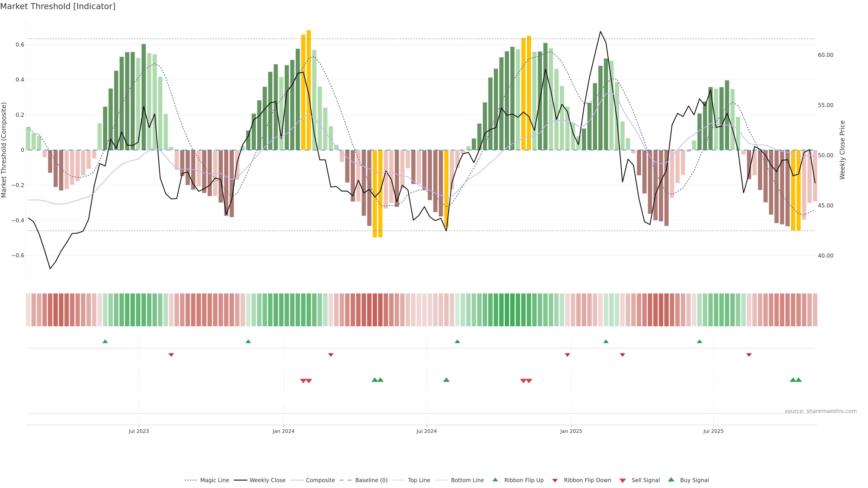Click the Jan 2024 x-axis label

283,431
